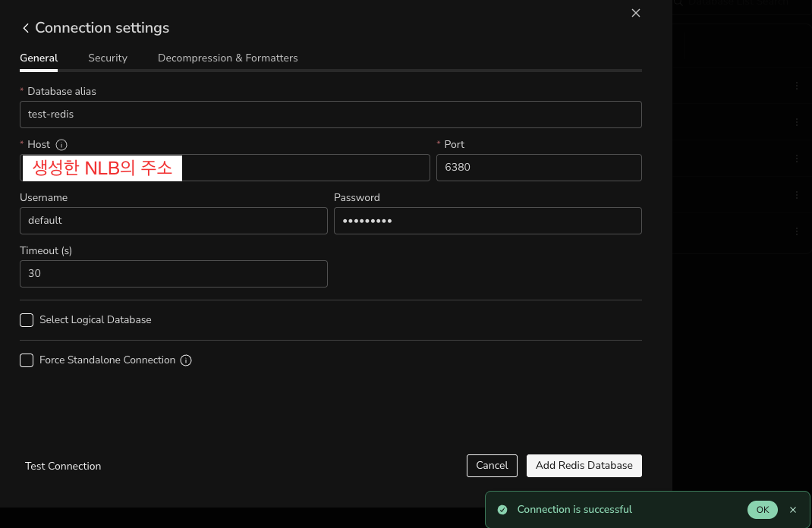Switch to the General tab

point(39,58)
